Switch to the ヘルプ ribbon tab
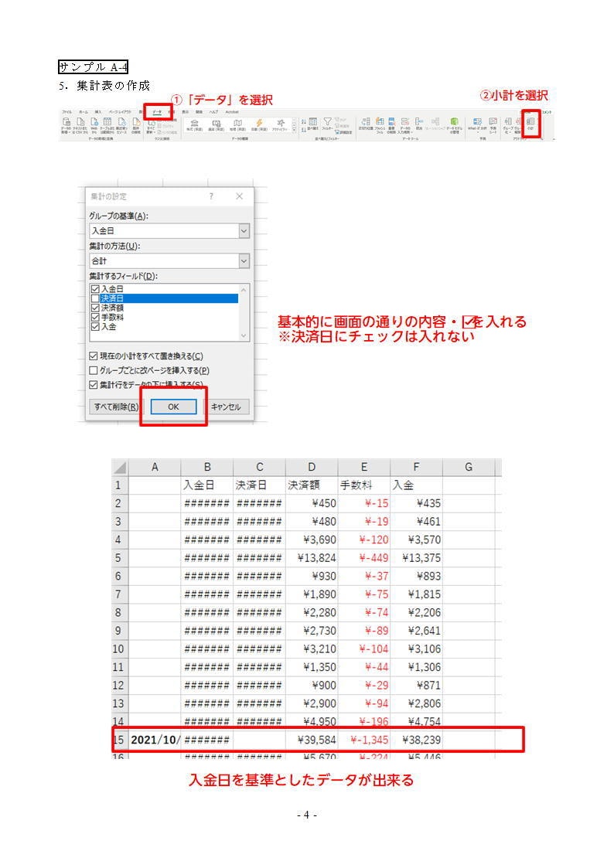 click(x=213, y=112)
